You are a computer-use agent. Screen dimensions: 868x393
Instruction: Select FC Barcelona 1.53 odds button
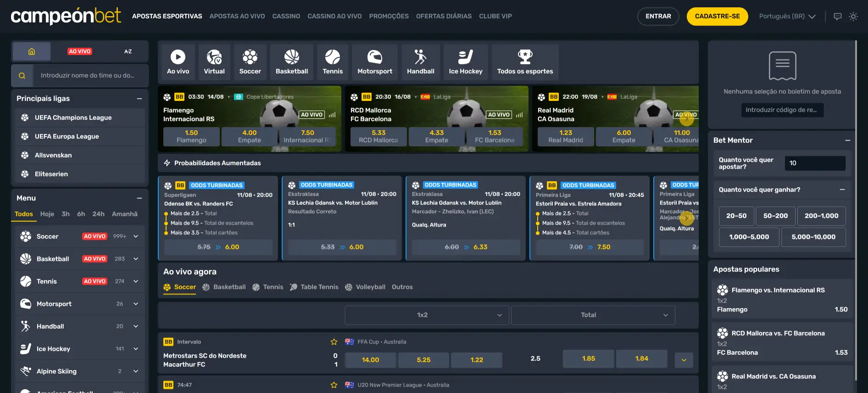[x=495, y=137]
